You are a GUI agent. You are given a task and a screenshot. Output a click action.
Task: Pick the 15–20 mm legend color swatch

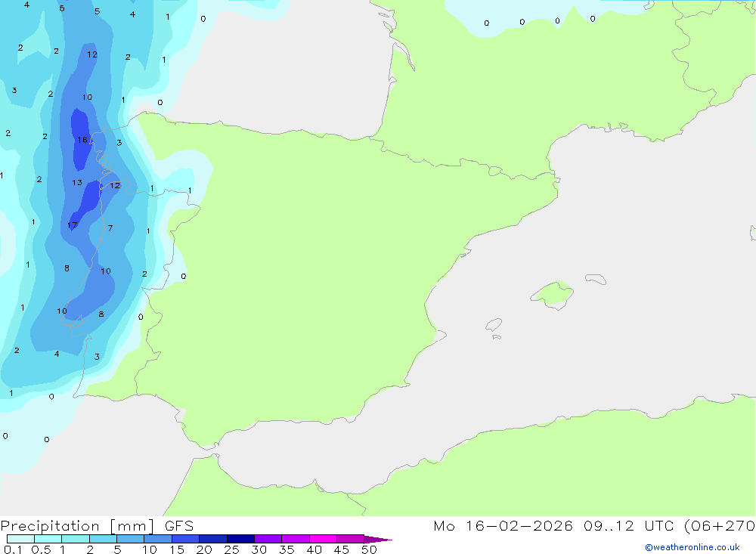[185, 539]
